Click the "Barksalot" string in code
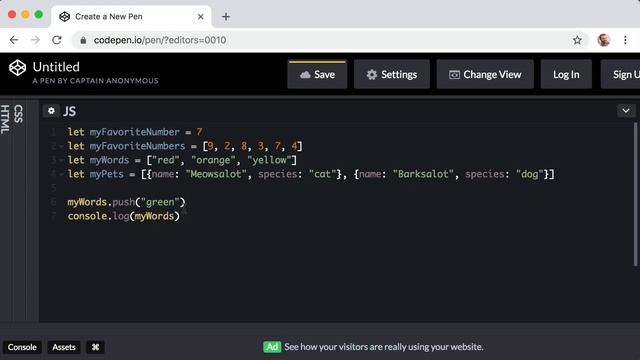 423,174
